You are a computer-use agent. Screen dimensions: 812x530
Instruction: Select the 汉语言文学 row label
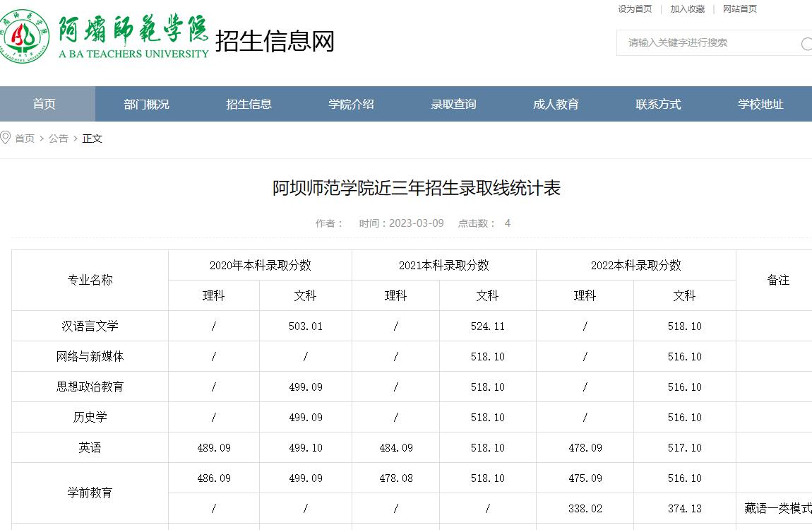tap(90, 326)
